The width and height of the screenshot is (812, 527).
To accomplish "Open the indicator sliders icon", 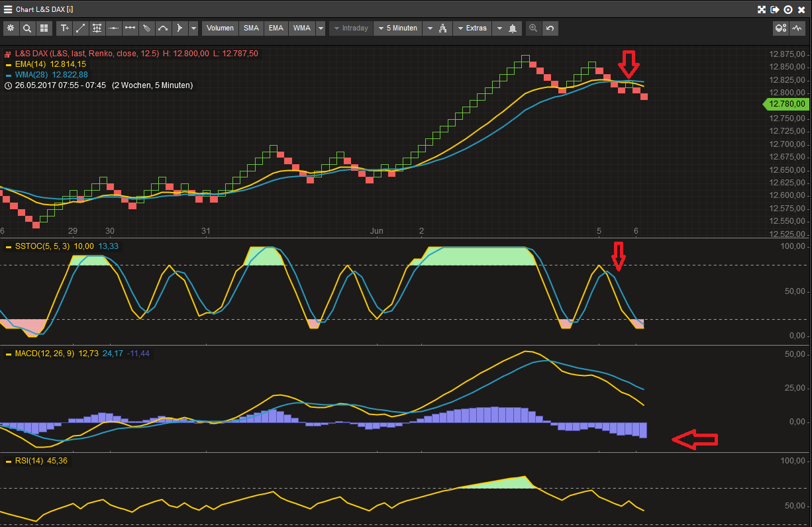I will coord(97,28).
